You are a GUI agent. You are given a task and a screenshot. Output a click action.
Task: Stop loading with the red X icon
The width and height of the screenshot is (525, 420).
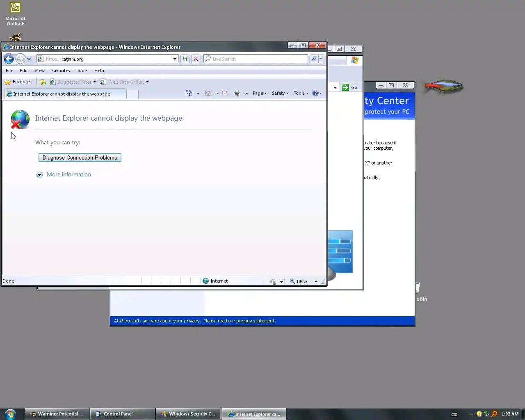point(196,59)
